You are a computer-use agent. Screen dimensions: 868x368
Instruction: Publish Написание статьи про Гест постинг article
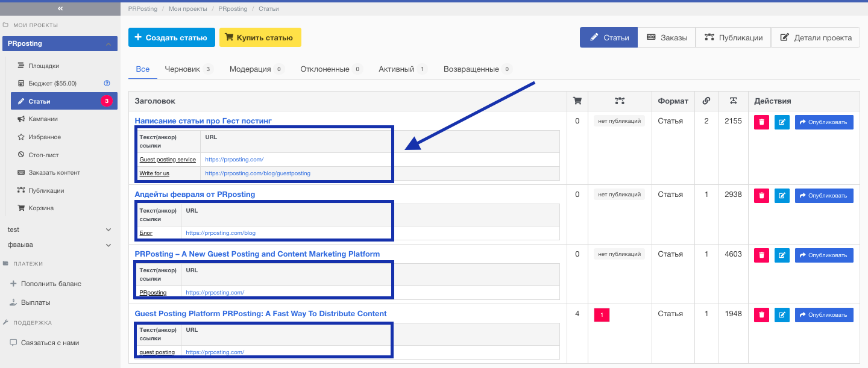[x=824, y=122]
